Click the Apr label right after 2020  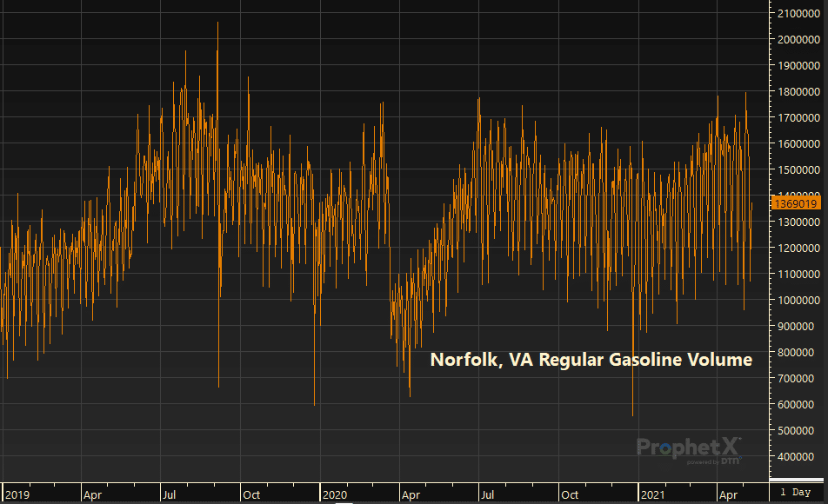pyautogui.click(x=411, y=495)
